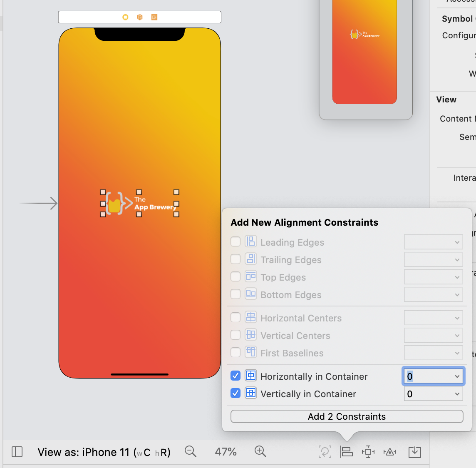Screen dimensions: 476x468
Task: Click the top-right selection handle of logo
Action: point(176,192)
